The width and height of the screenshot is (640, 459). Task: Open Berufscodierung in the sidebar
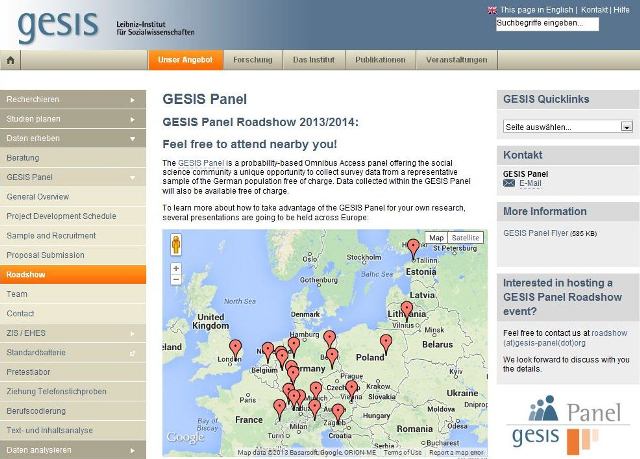pos(73,411)
